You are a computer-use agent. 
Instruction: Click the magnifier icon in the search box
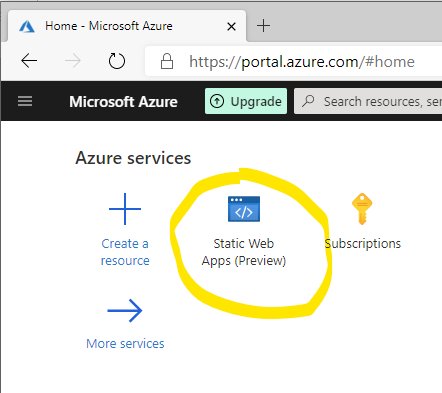click(x=308, y=101)
